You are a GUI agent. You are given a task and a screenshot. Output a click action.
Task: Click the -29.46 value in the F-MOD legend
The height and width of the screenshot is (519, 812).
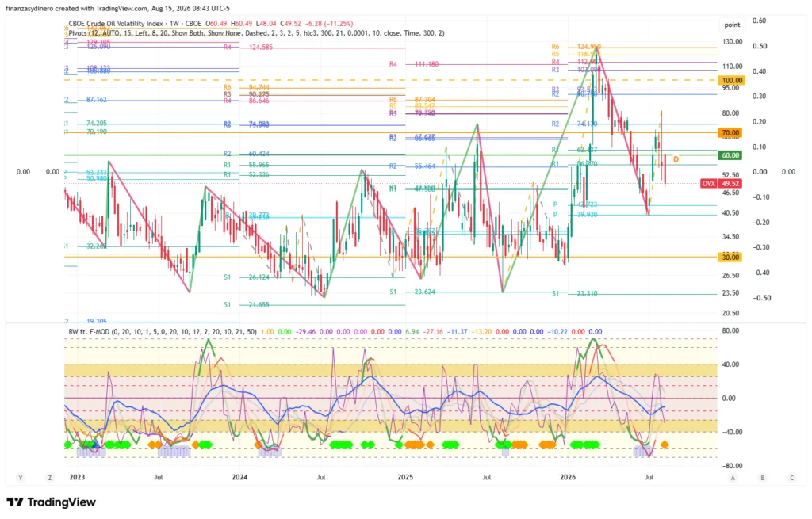[x=306, y=332]
